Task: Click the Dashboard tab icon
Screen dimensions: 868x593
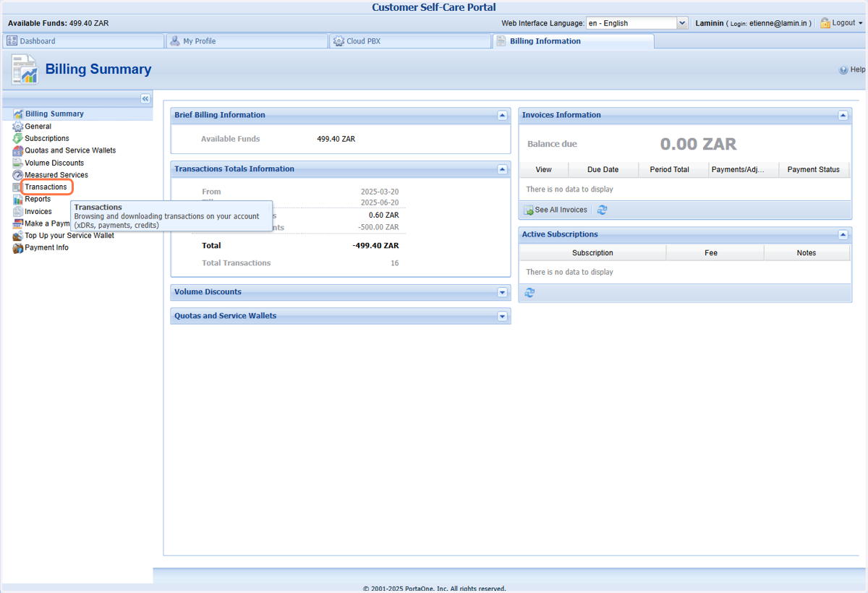Action: [12, 41]
